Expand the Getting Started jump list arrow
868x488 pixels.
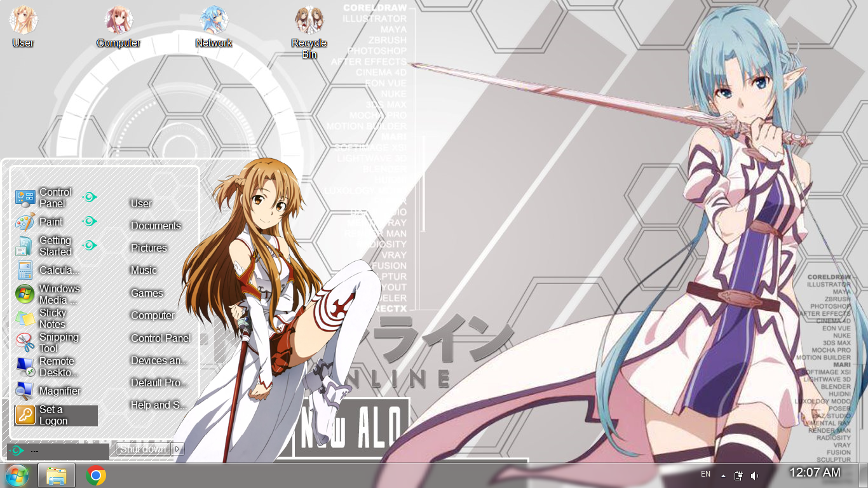tap(90, 245)
